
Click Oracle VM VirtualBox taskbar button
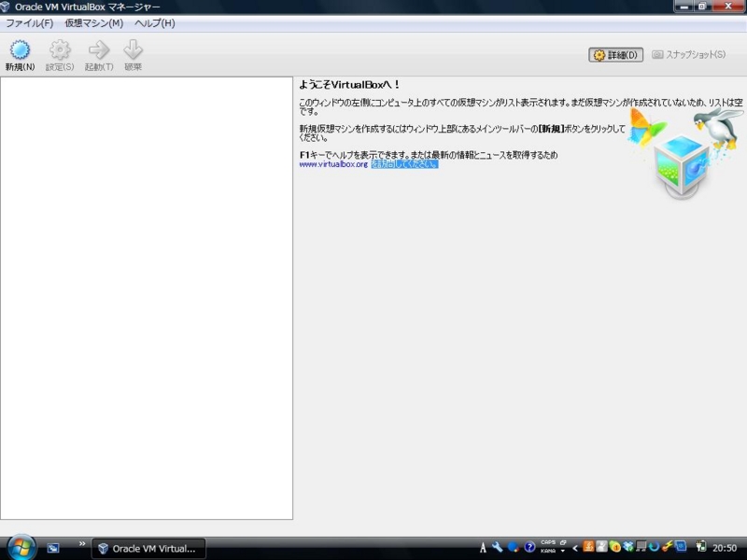click(x=148, y=549)
